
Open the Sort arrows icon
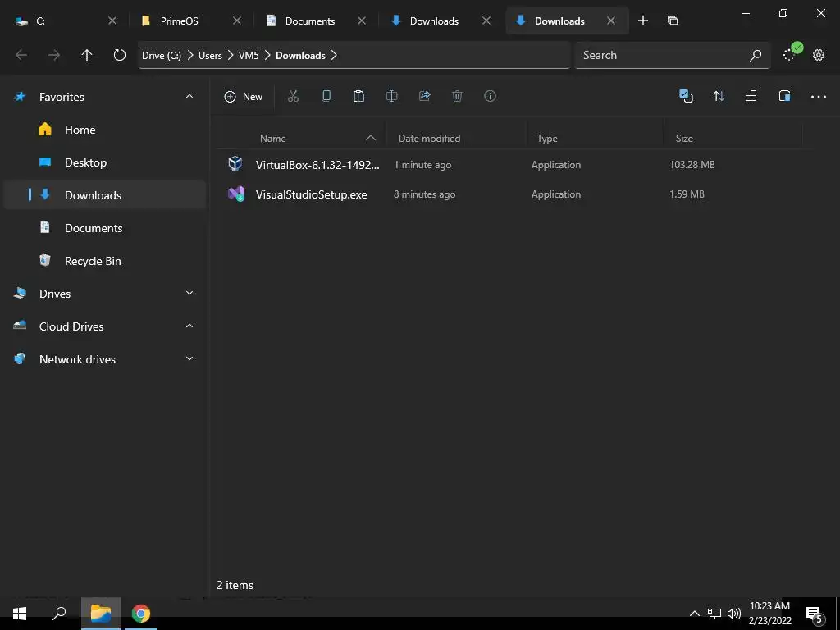[719, 97]
